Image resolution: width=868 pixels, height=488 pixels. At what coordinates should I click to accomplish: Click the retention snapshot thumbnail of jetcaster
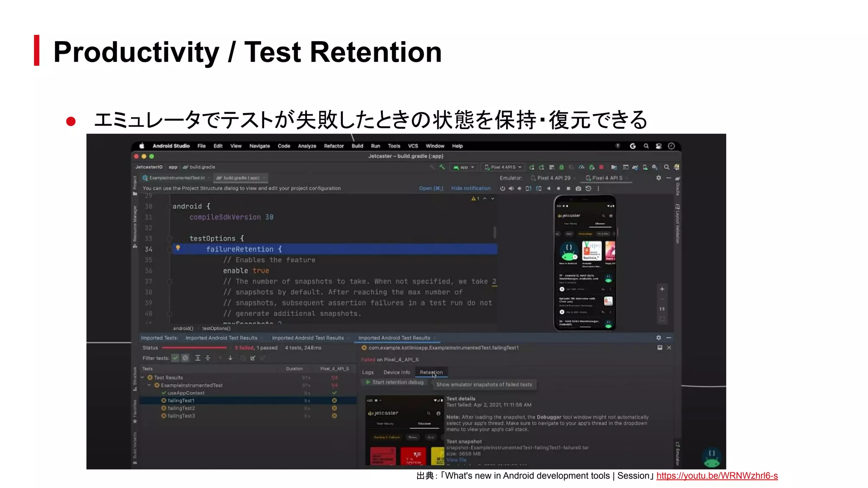pos(404,430)
